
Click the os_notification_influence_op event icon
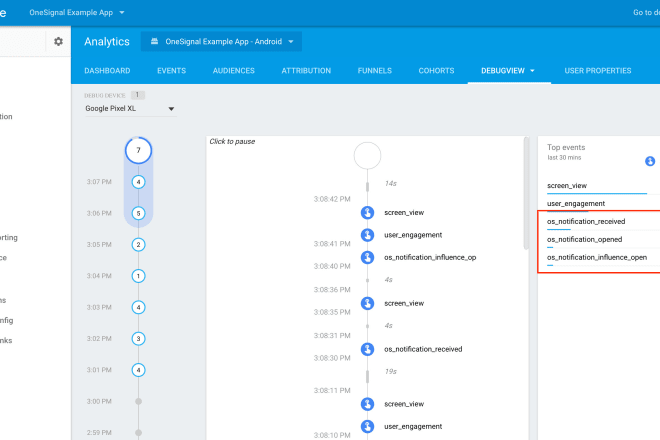pyautogui.click(x=367, y=257)
